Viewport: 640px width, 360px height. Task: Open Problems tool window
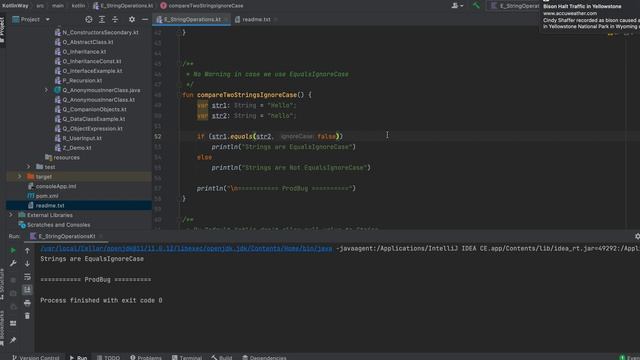coord(146,358)
